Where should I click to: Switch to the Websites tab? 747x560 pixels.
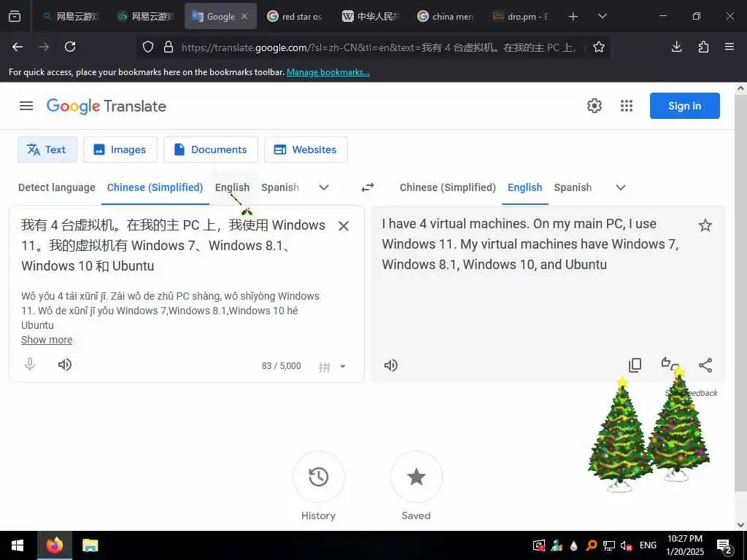[x=306, y=149]
